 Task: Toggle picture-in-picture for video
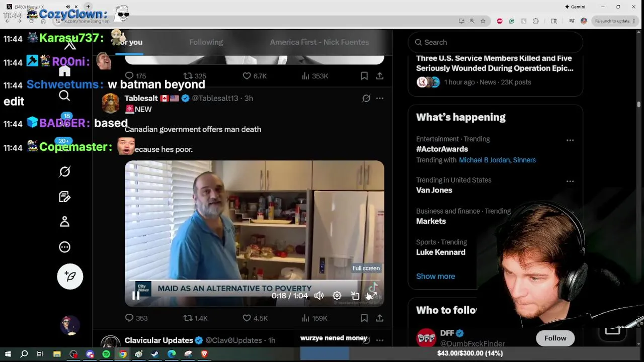point(355,296)
